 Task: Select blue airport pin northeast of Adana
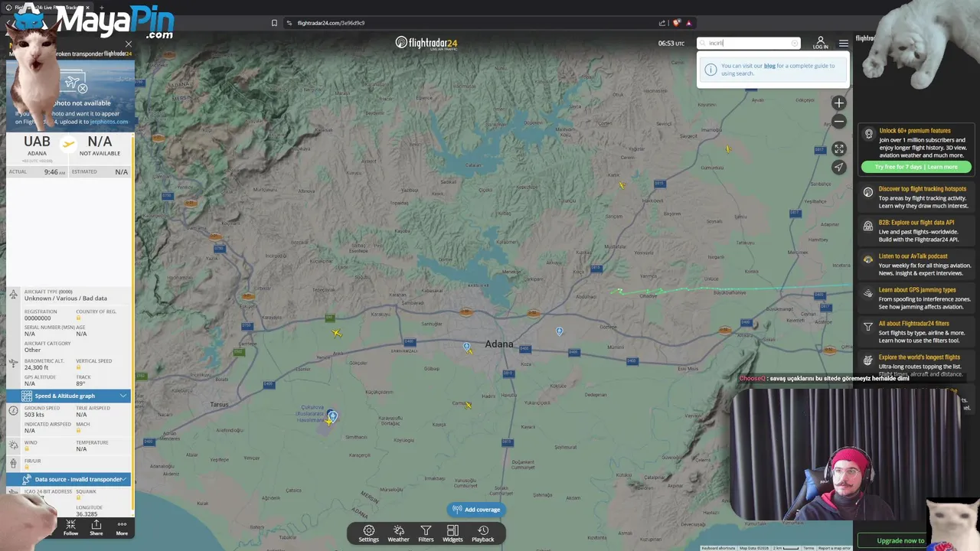tap(559, 331)
